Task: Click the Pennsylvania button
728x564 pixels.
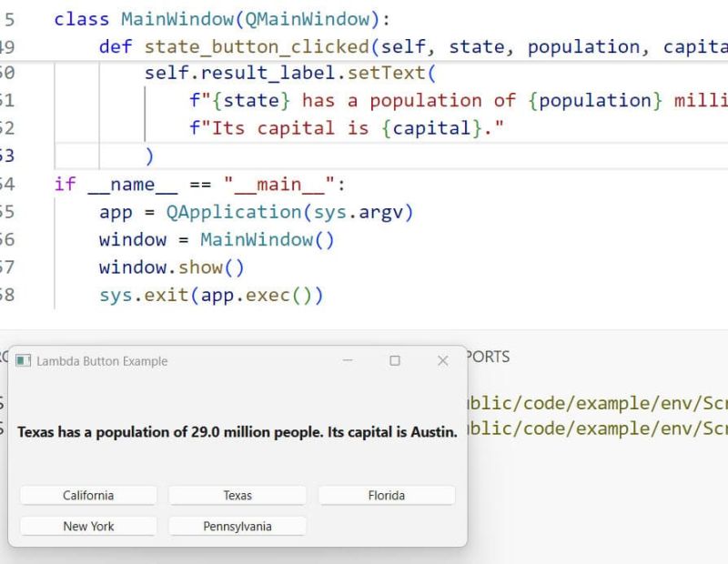Action: tap(238, 527)
